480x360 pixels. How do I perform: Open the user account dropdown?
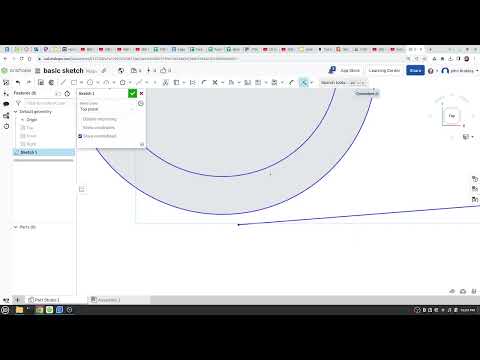pos(460,71)
